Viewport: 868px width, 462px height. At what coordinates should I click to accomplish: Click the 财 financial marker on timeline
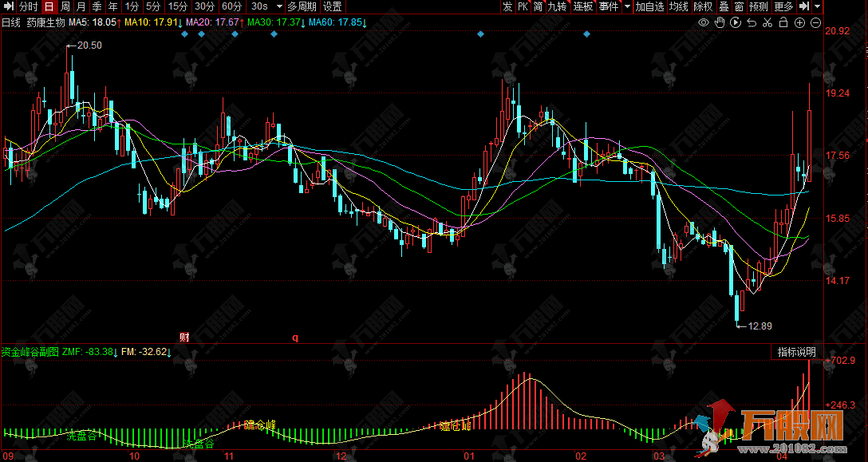pos(184,338)
